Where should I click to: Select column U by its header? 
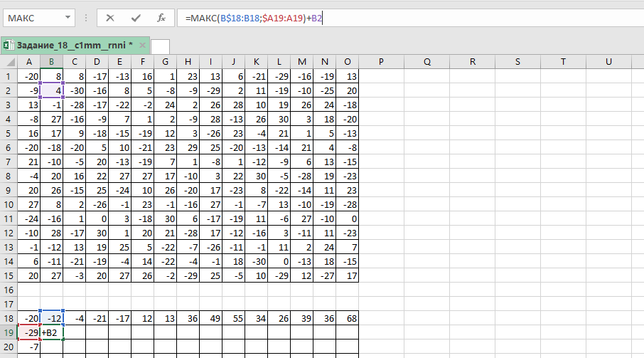[x=608, y=62]
